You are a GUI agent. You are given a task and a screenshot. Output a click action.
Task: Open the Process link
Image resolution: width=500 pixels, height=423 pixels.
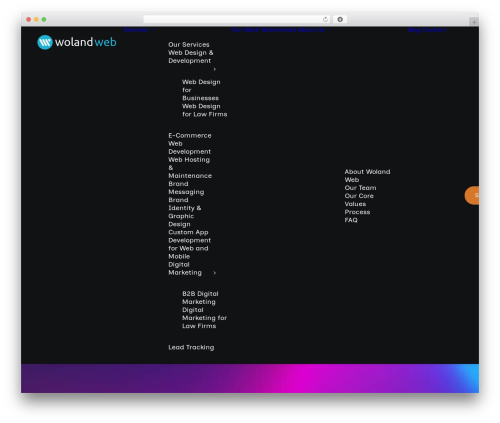click(357, 212)
